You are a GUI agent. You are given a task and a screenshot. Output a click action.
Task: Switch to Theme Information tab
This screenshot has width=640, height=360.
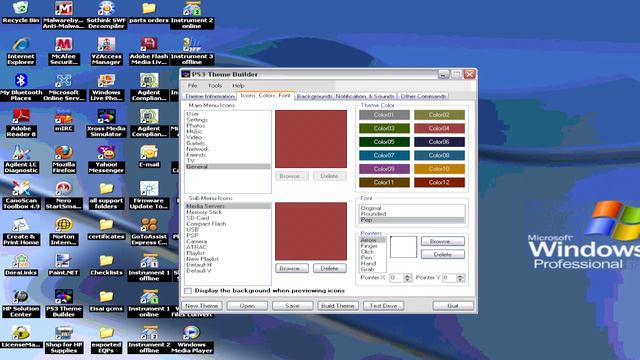[x=209, y=96]
